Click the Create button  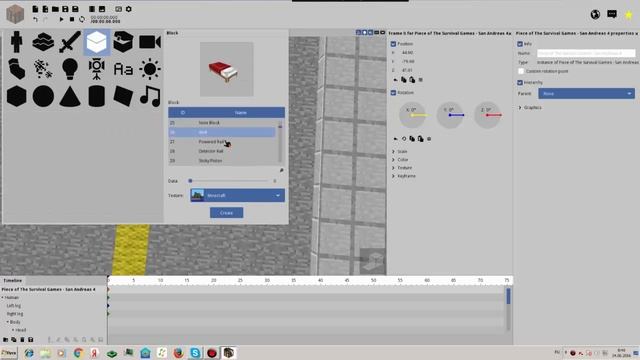[x=227, y=213]
